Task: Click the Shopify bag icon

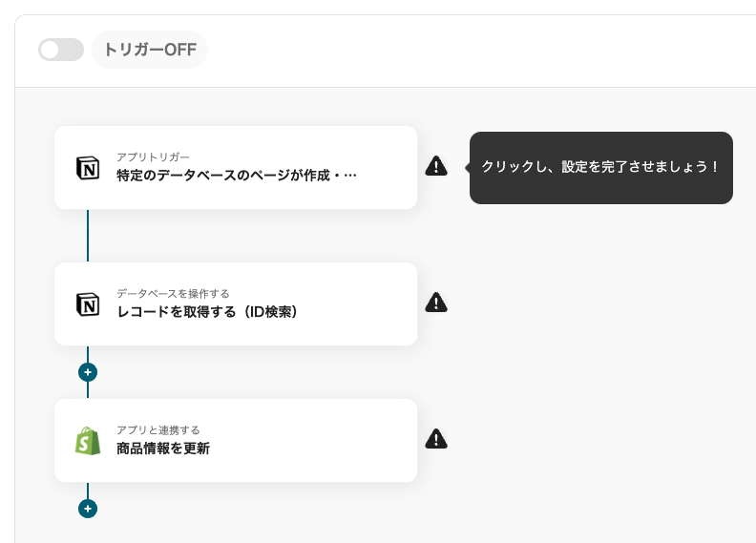Action: click(x=88, y=441)
